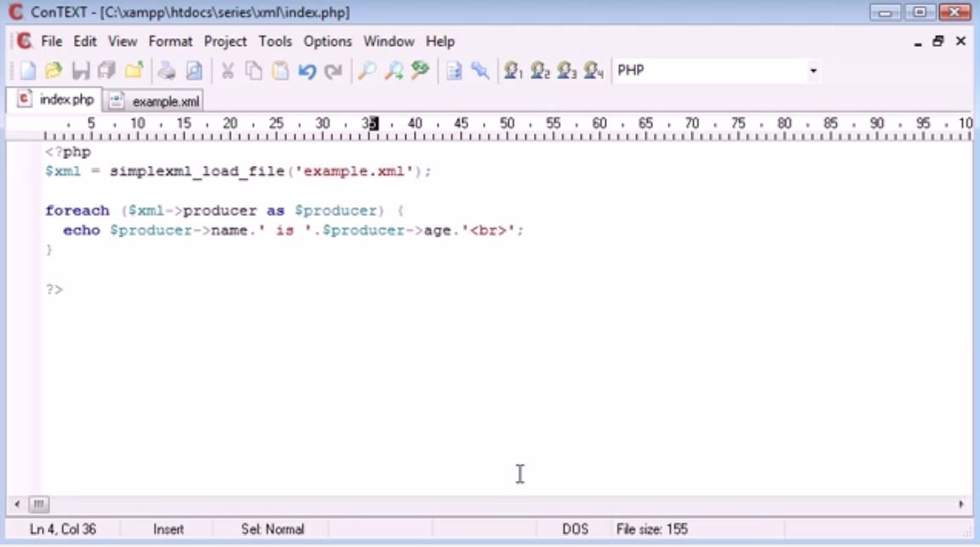Switch to the index.php tab
Image resolution: width=980 pixels, height=547 pixels.
(x=54, y=100)
